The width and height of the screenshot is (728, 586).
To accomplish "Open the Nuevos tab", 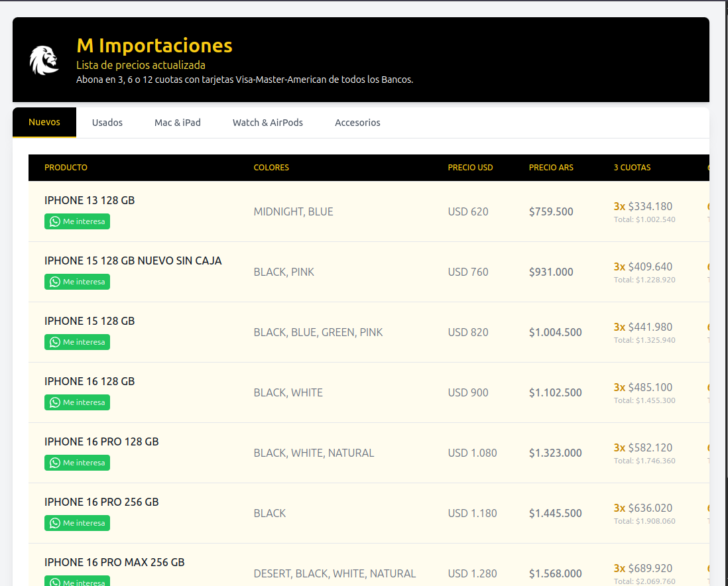I will pos(44,122).
